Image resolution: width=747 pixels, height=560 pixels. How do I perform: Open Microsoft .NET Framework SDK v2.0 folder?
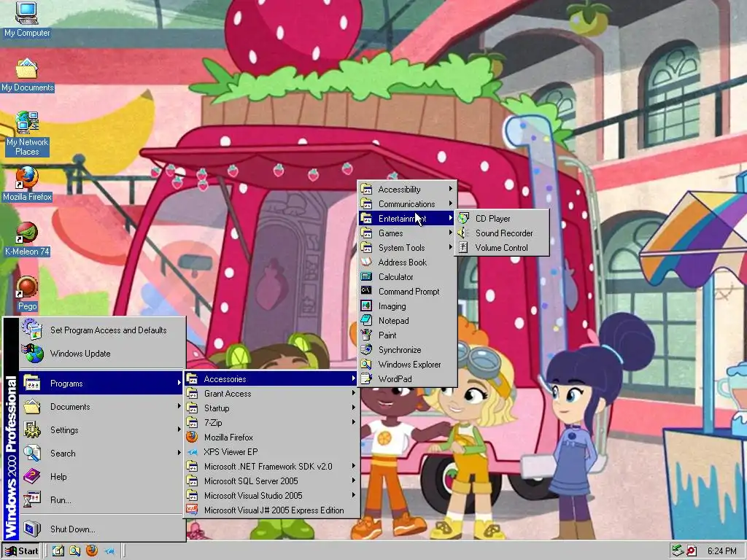coord(271,466)
